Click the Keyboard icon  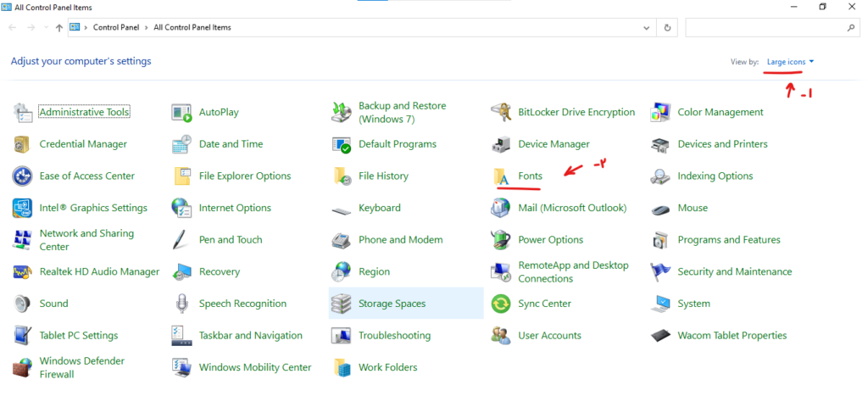(x=342, y=210)
